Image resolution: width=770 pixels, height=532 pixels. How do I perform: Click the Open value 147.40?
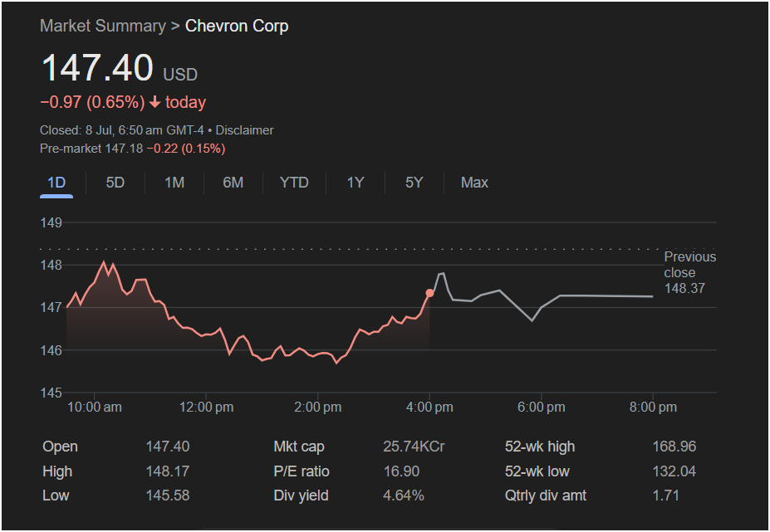pyautogui.click(x=168, y=447)
